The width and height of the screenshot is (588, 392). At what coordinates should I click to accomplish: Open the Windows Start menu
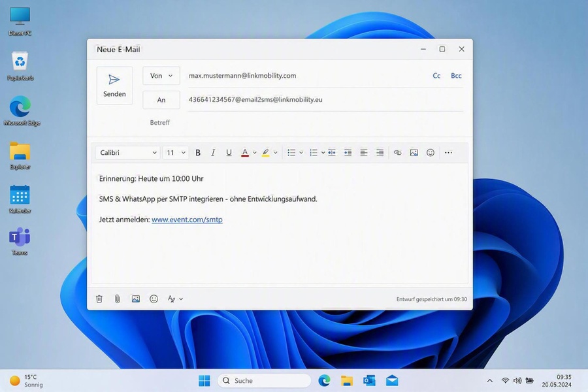click(x=204, y=381)
